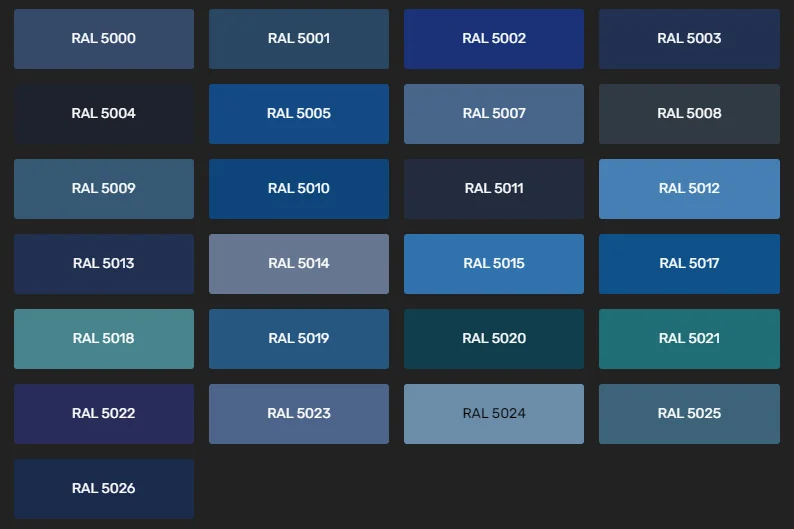Select the RAL 5013 swatch
794x529 pixels.
click(x=104, y=264)
